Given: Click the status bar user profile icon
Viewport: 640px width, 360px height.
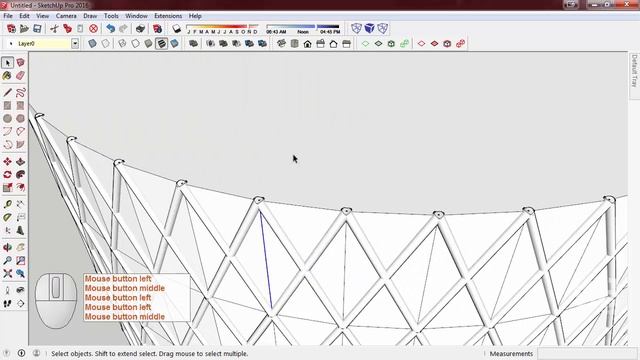Looking at the screenshot, I should 36,353.
